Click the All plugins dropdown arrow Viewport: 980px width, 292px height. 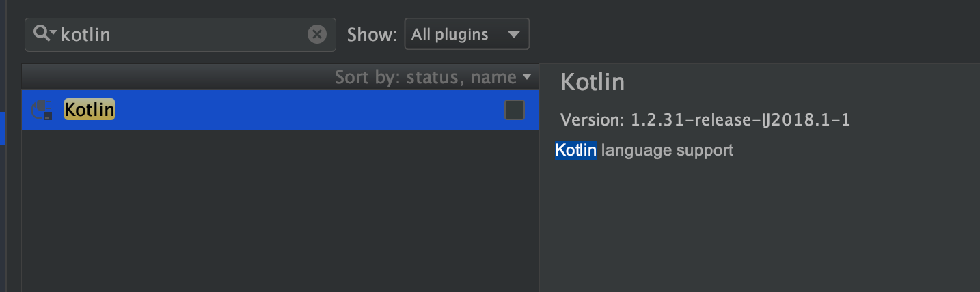click(513, 35)
